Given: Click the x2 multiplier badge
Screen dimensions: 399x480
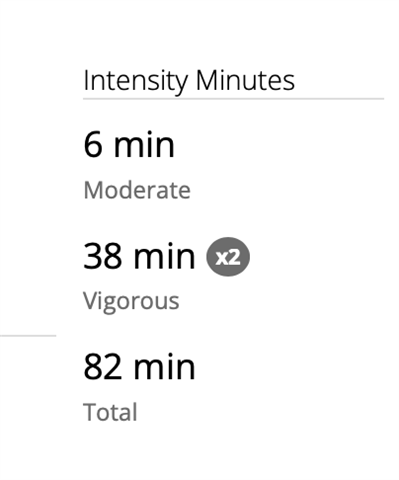Looking at the screenshot, I should (228, 257).
